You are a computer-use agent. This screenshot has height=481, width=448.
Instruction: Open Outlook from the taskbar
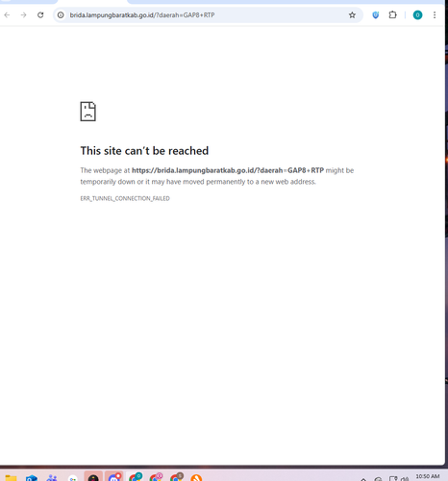click(x=32, y=478)
